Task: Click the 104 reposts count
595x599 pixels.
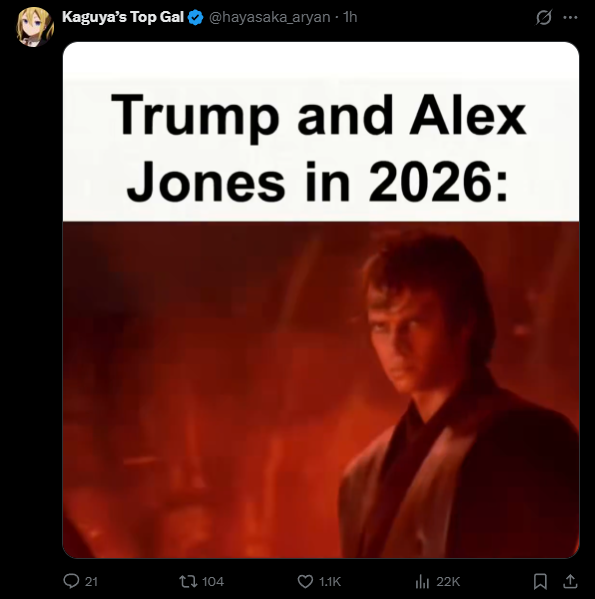Action: (213, 581)
